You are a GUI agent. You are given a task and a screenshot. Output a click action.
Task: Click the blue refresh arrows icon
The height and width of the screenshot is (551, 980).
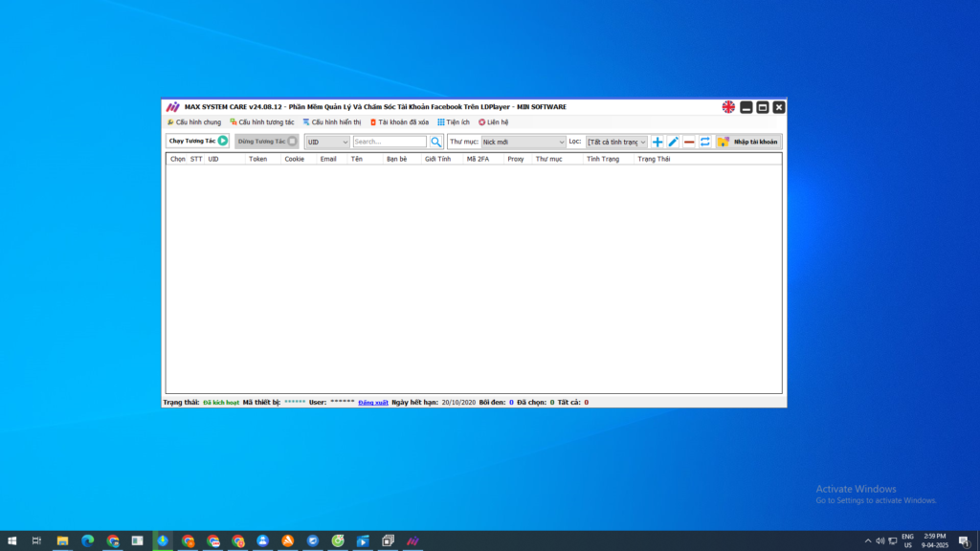pos(705,141)
